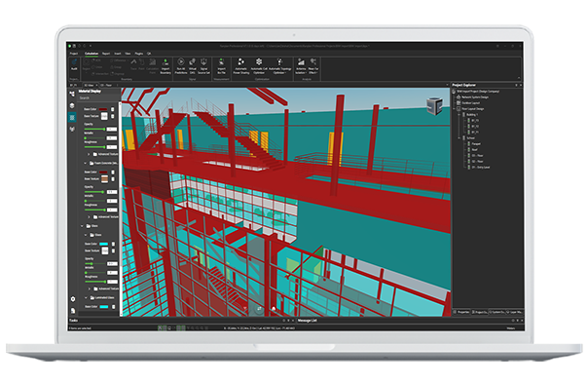Click the navigation view cube in 3D viewport
Viewport: 588px width, 384px height.
434,106
